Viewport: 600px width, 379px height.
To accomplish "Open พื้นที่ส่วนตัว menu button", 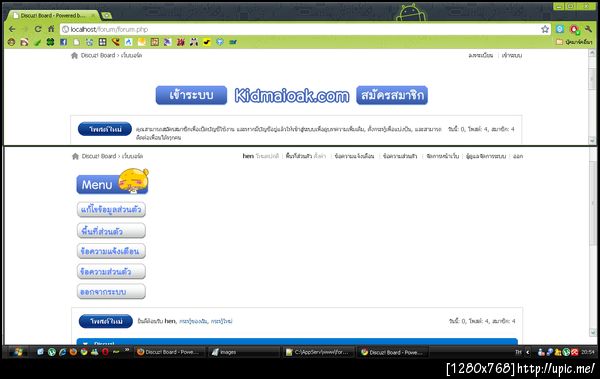I will [111, 231].
